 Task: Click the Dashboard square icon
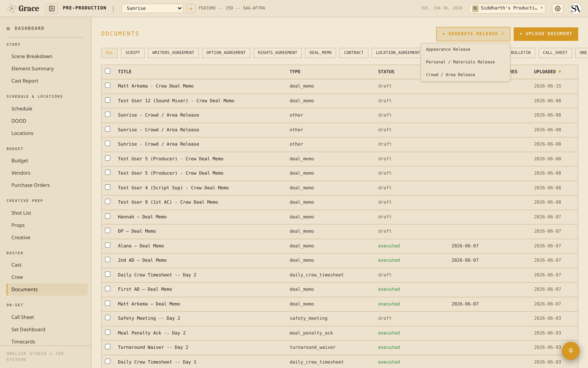8,28
